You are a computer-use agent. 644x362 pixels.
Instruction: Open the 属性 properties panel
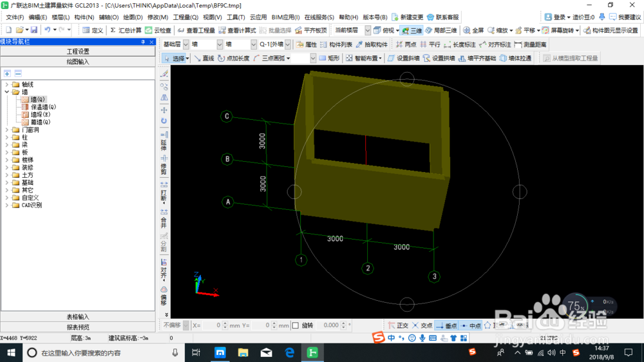[307, 44]
